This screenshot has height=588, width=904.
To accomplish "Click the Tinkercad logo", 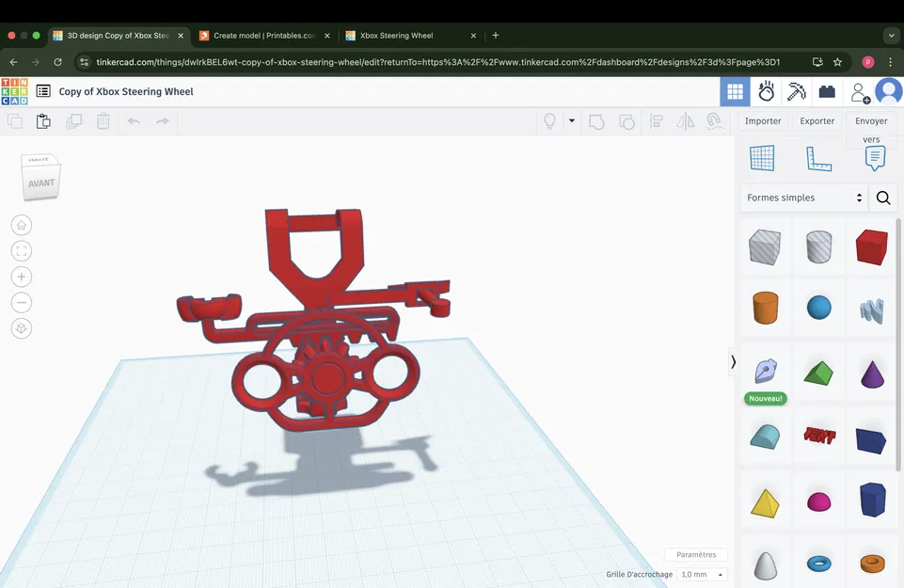I will point(14,90).
